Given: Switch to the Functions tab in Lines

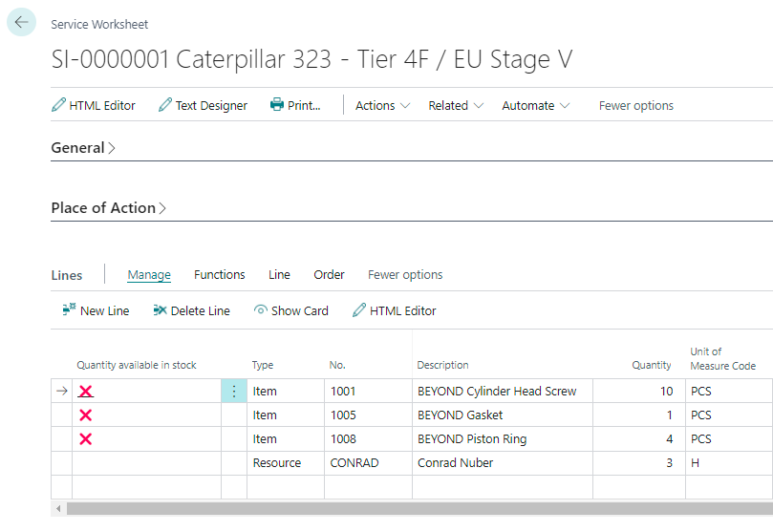Looking at the screenshot, I should click(220, 275).
